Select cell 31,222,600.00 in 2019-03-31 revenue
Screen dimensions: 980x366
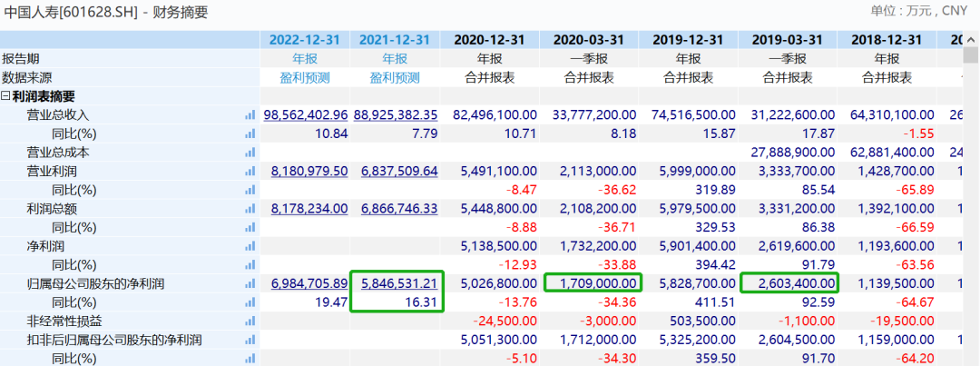pos(793,115)
